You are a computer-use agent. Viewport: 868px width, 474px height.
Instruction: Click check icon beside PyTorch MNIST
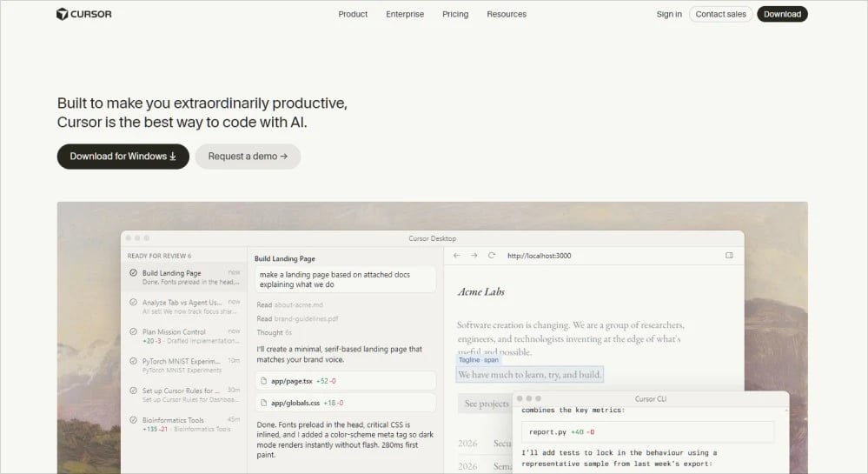pos(134,361)
